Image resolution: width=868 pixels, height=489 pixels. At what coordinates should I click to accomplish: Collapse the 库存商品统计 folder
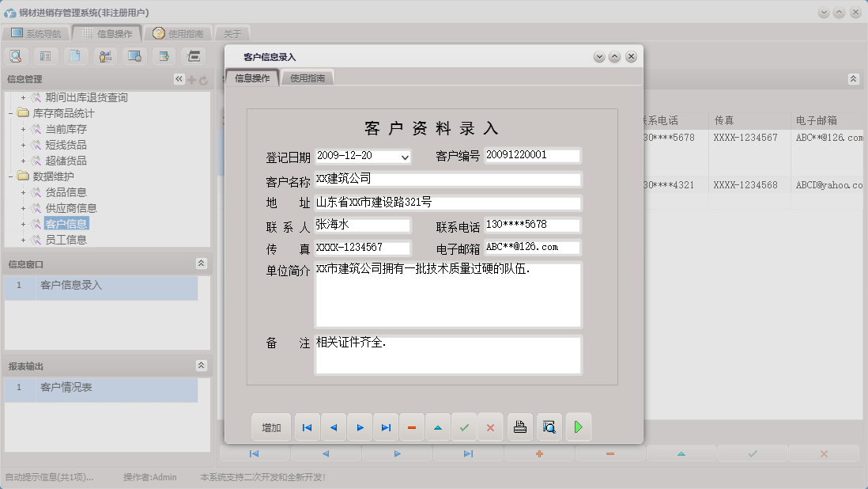click(x=9, y=112)
